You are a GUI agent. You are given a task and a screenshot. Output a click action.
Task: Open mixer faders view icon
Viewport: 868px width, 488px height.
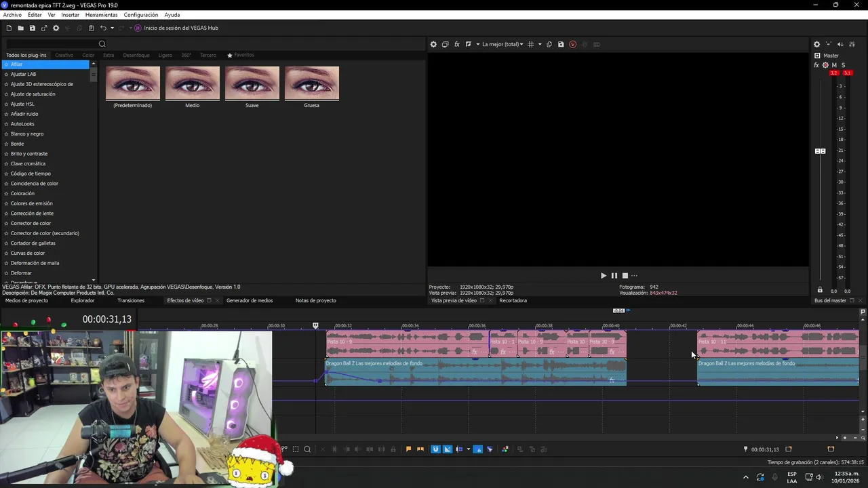point(852,44)
